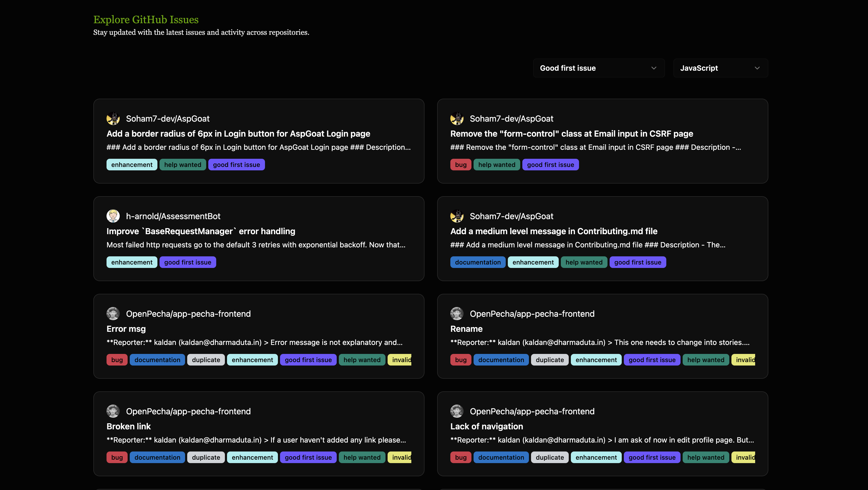
Task: Open issue 'Improve BaseRequestManager error handling'
Action: pyautogui.click(x=201, y=231)
